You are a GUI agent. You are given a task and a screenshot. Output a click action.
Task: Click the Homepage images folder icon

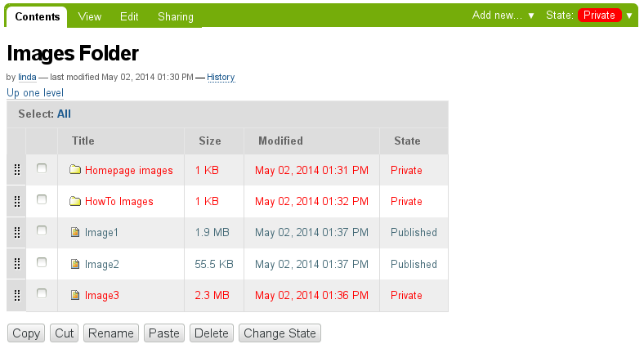tap(74, 169)
